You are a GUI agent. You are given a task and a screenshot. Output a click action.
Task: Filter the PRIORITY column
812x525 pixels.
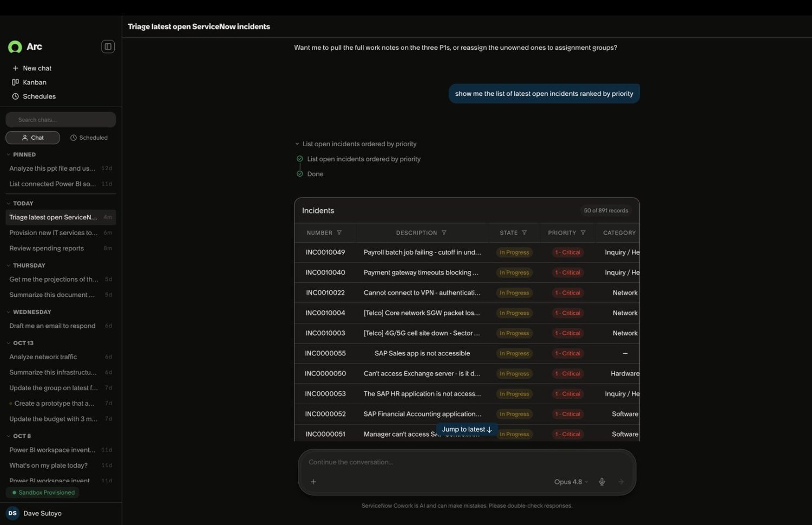tap(583, 233)
